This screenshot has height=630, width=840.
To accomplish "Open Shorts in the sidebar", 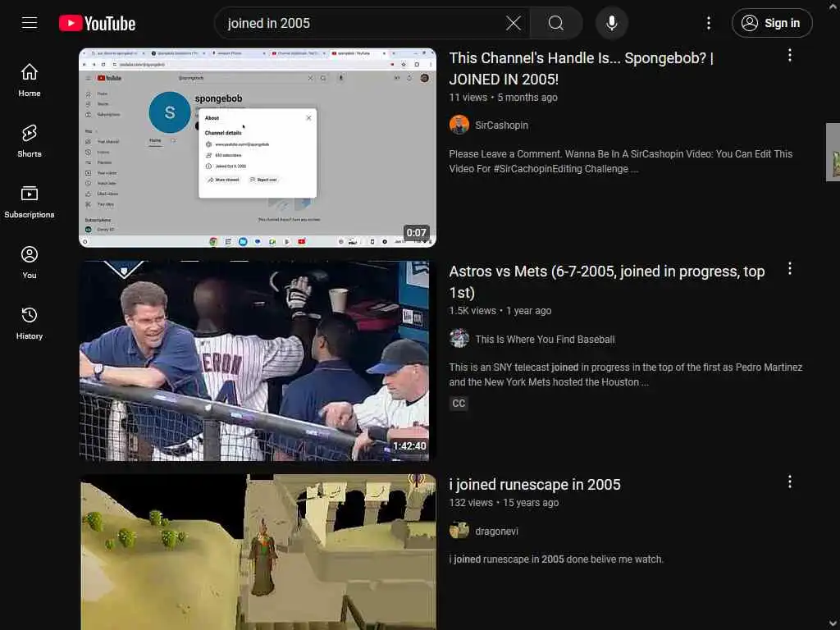I will [30, 141].
